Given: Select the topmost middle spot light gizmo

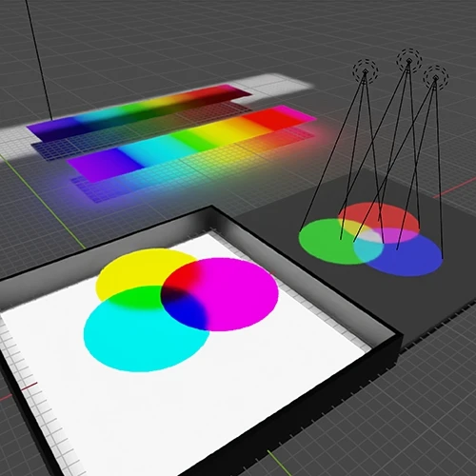Looking at the screenshot, I should [x=409, y=60].
